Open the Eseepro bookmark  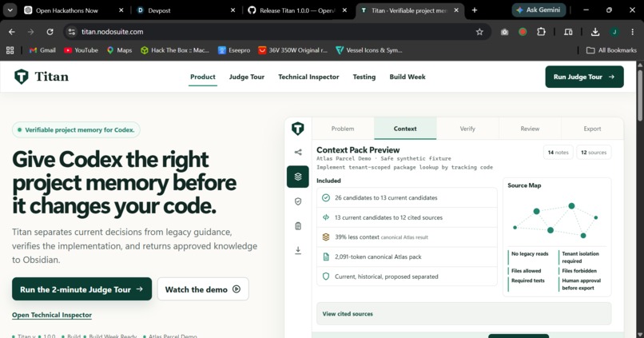234,50
